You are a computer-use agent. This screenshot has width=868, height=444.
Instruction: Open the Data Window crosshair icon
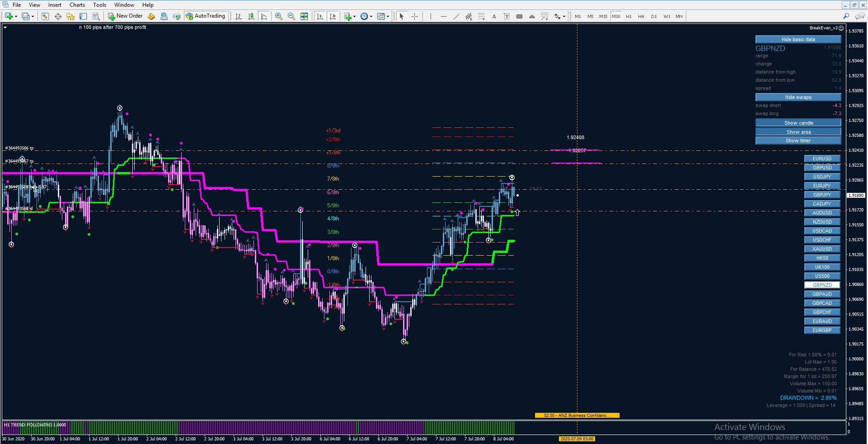pyautogui.click(x=58, y=16)
